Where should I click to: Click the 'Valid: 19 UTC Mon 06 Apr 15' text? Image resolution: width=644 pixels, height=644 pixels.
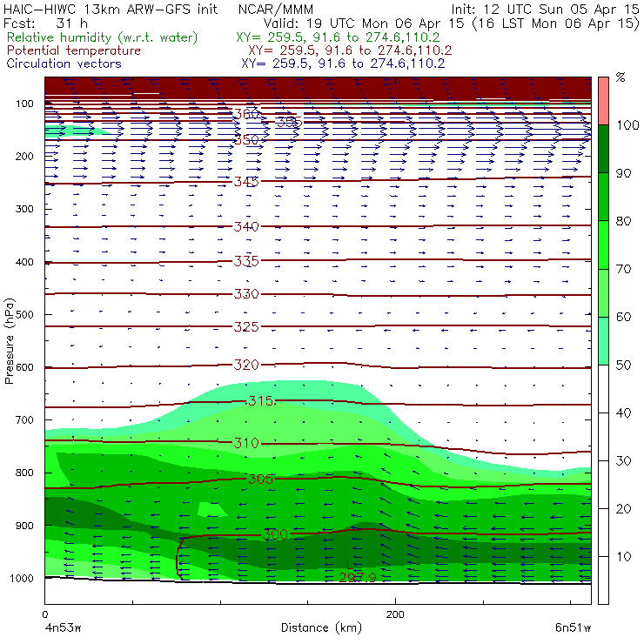click(x=364, y=23)
